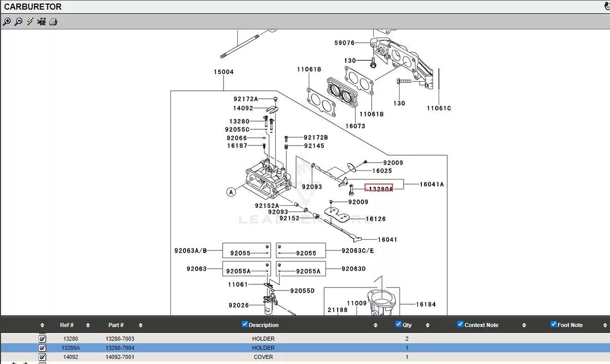Click the zoom out magnifier icon

(x=18, y=22)
